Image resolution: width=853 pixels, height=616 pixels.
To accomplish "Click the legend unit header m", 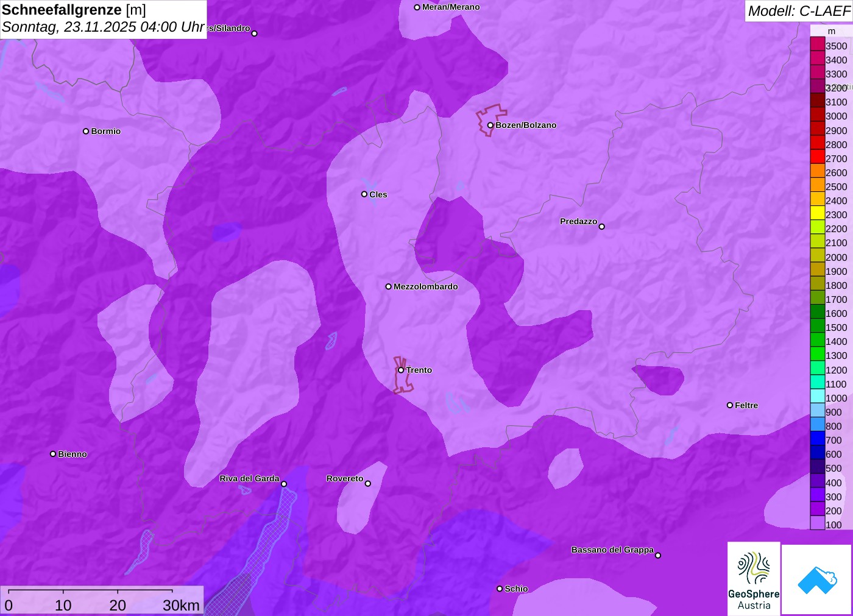I will [x=832, y=31].
